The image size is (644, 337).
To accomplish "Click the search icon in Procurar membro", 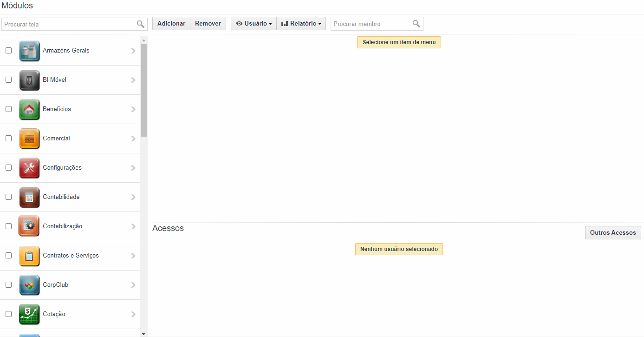I will click(x=416, y=24).
